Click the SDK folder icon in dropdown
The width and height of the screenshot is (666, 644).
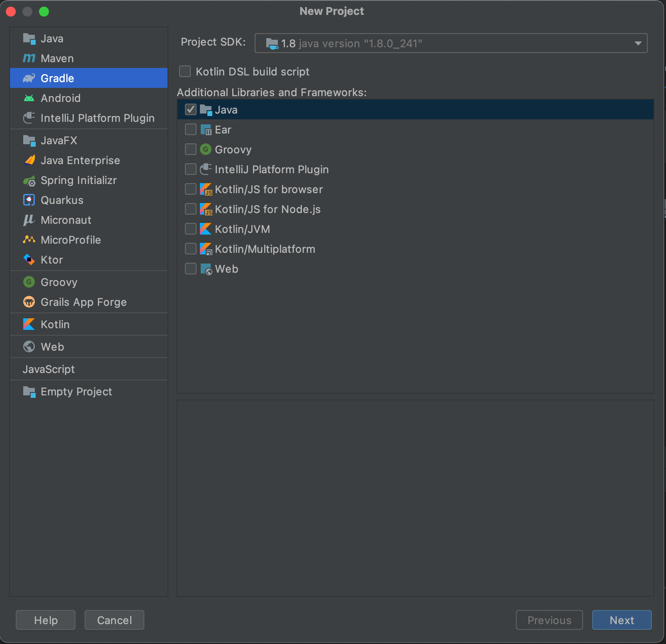[x=272, y=44]
